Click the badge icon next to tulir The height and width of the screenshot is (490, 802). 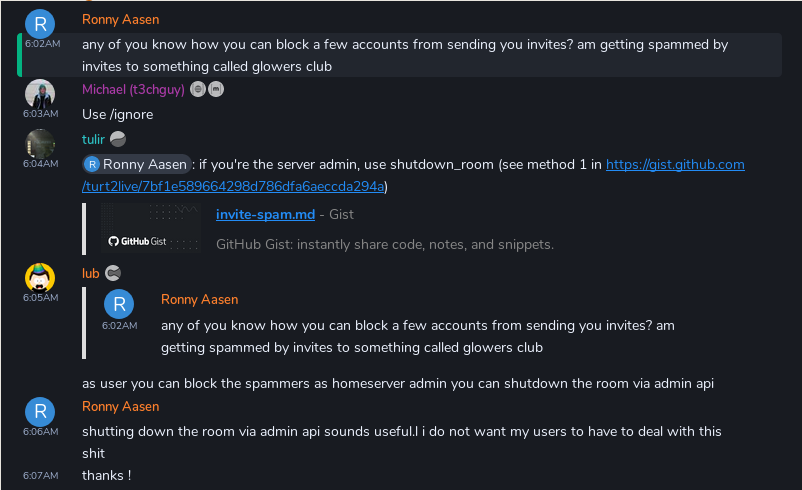coord(118,139)
